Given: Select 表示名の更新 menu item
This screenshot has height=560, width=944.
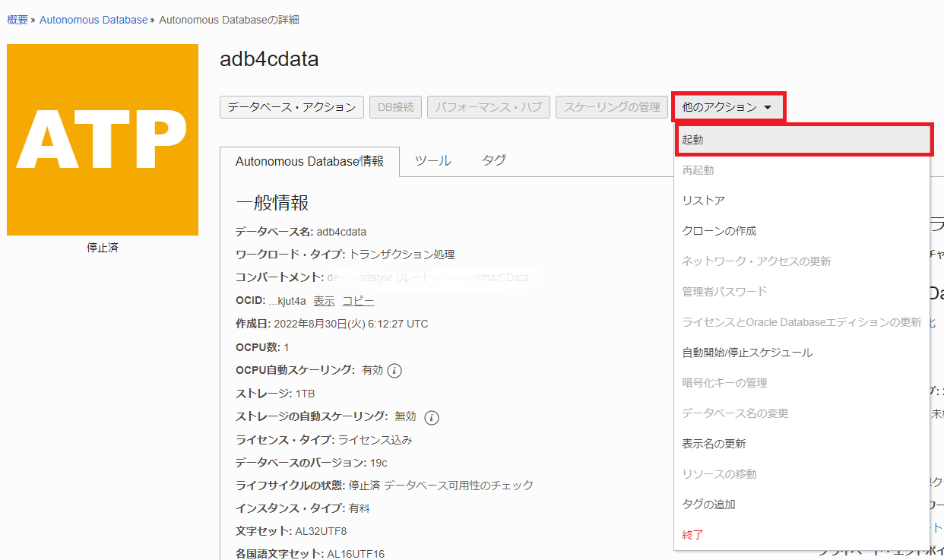Looking at the screenshot, I should [802, 444].
